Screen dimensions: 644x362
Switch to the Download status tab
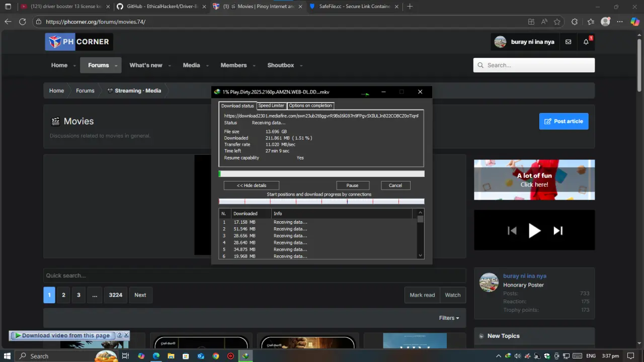coord(237,106)
